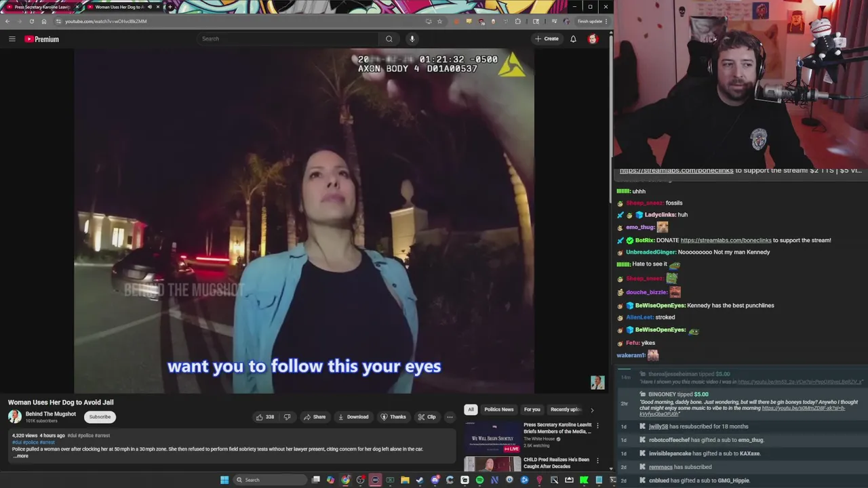Open YouTube notifications bell
This screenshot has height=488, width=868.
tap(573, 39)
